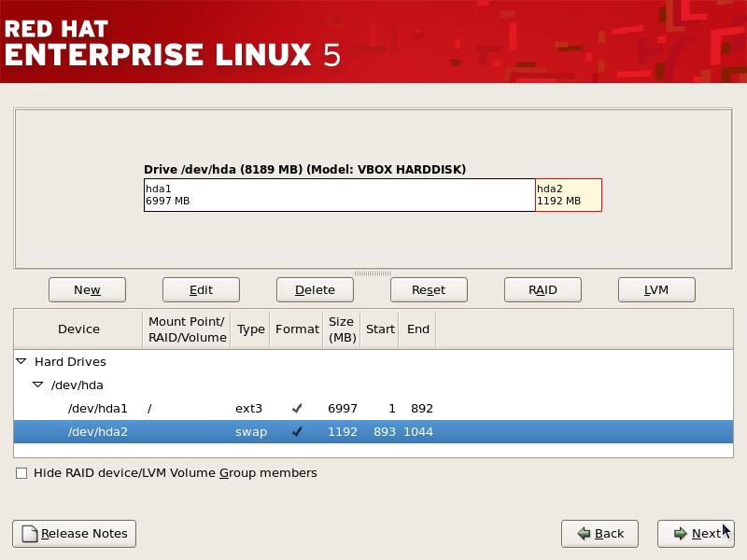This screenshot has height=560, width=747.
Task: Click the / mount point cell
Action: [149, 409]
